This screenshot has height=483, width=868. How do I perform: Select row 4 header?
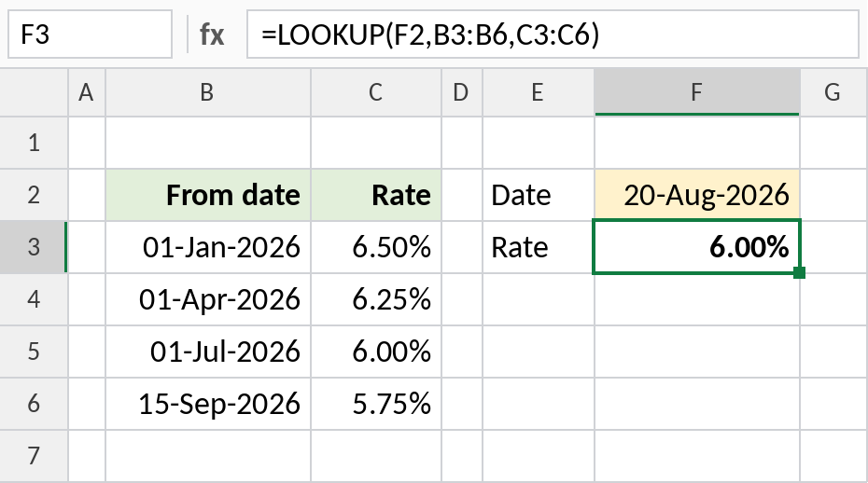pos(34,299)
